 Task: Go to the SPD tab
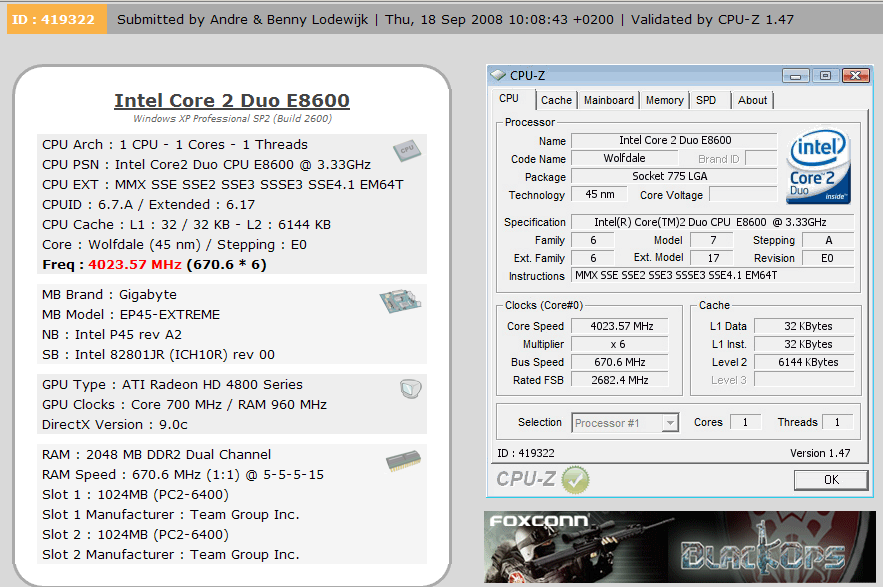pyautogui.click(x=706, y=100)
